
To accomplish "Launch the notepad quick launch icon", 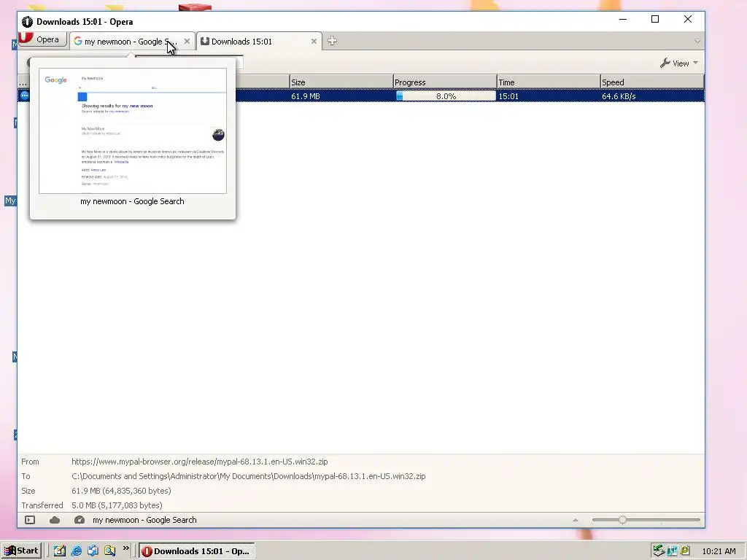I will click(60, 551).
